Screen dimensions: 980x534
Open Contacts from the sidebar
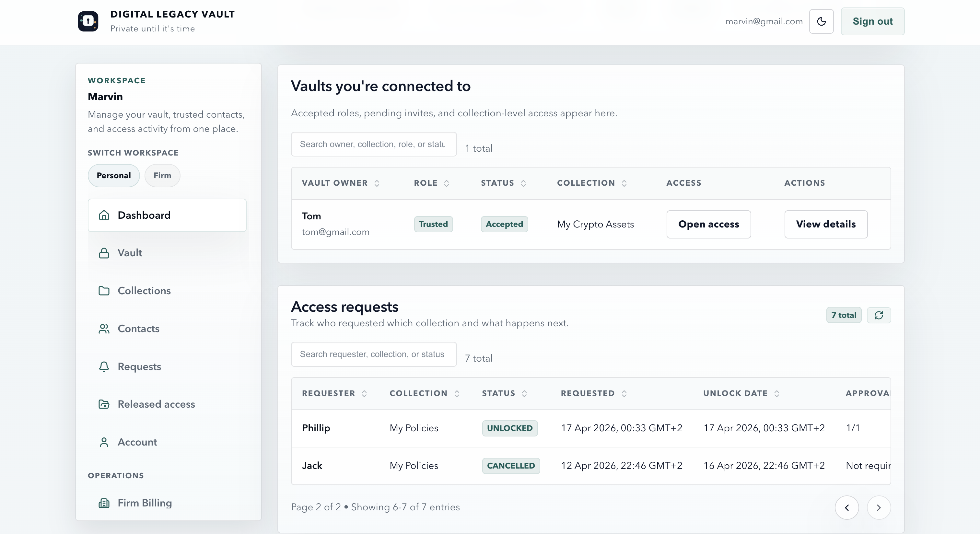click(167, 329)
